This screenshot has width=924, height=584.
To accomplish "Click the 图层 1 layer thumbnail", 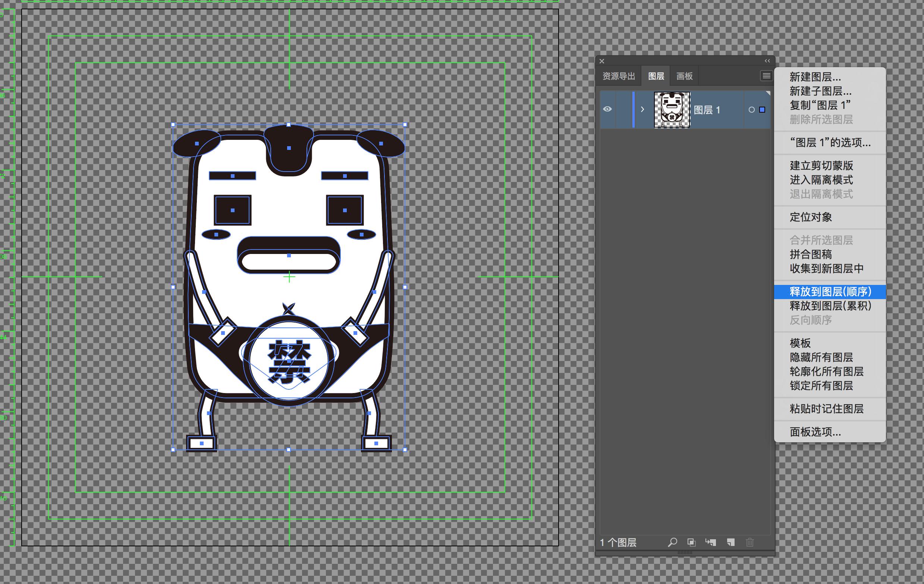I will pos(672,110).
